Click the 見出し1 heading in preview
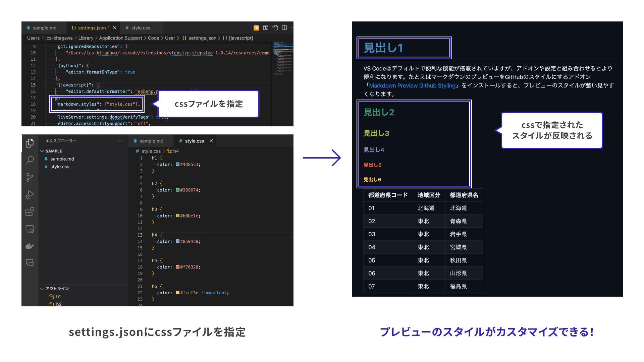This screenshot has width=644, height=362. [x=383, y=48]
